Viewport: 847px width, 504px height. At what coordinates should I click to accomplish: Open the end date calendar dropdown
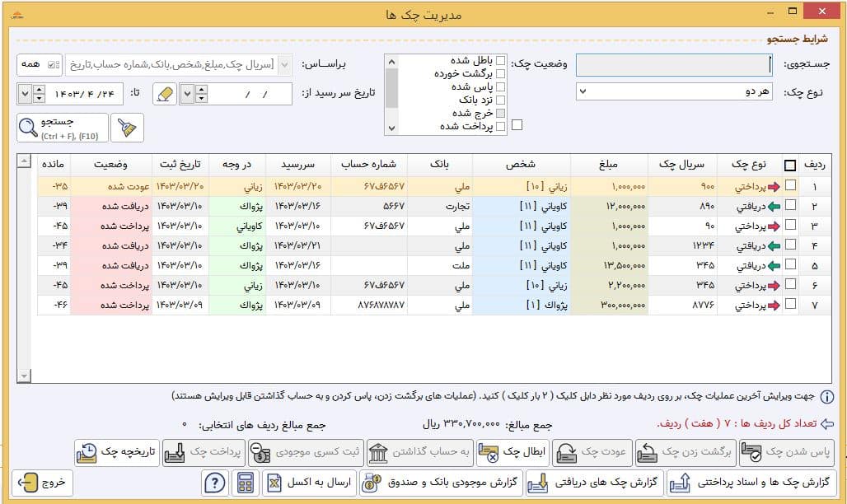point(25,94)
